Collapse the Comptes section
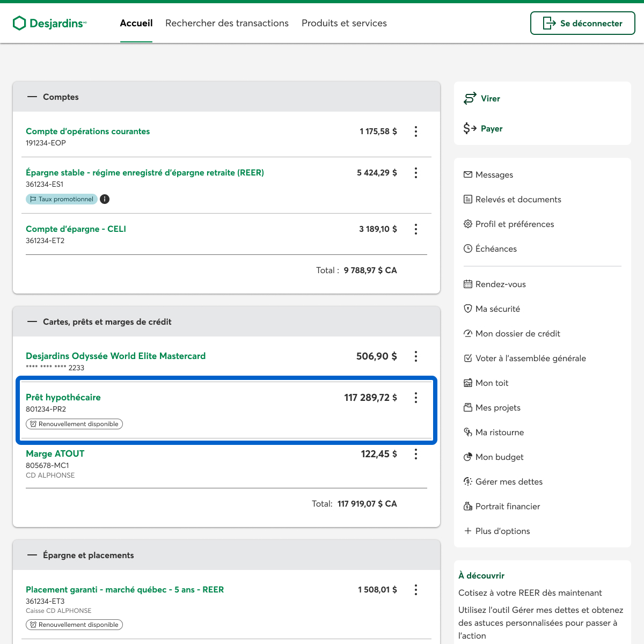 pyautogui.click(x=32, y=97)
